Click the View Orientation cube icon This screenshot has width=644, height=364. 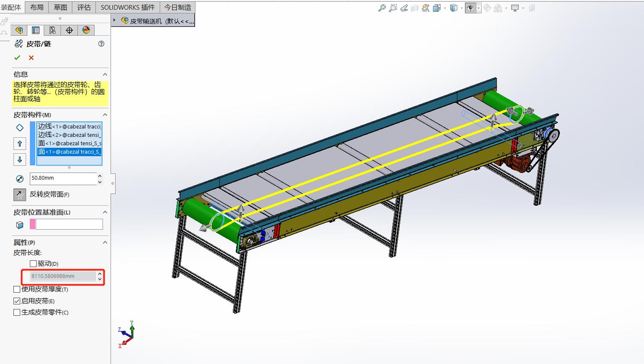[x=437, y=8]
